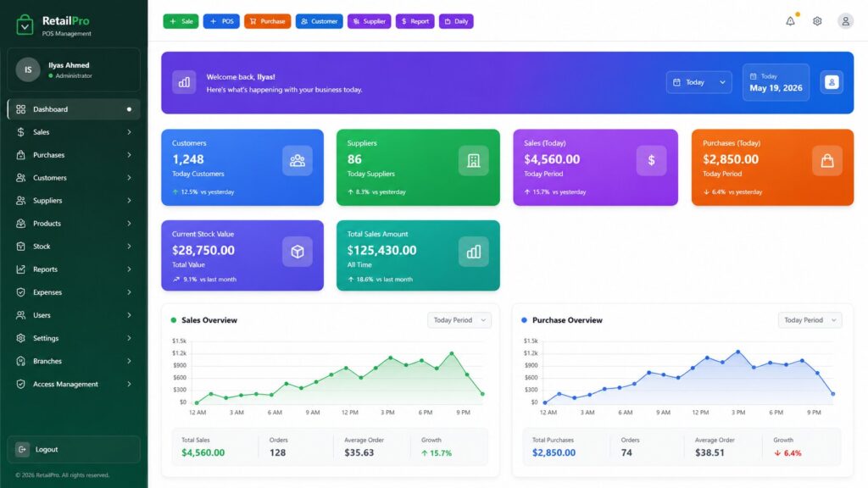Open the user profile avatar icon in the top bar
This screenshot has width=868, height=488.
click(x=845, y=21)
